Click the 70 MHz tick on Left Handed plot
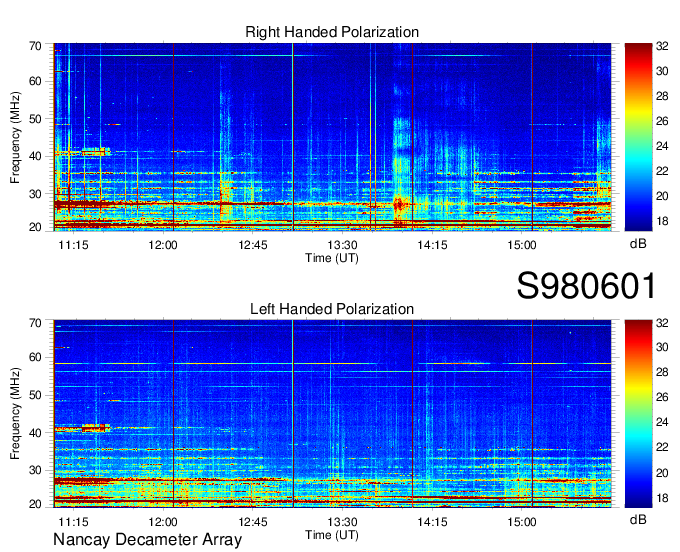Image resolution: width=680 pixels, height=552 pixels. [35, 323]
